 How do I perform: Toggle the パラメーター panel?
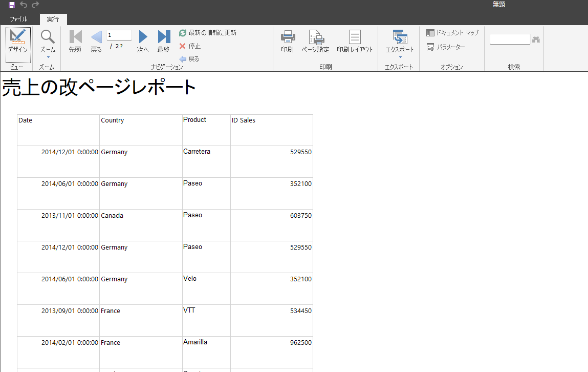446,47
